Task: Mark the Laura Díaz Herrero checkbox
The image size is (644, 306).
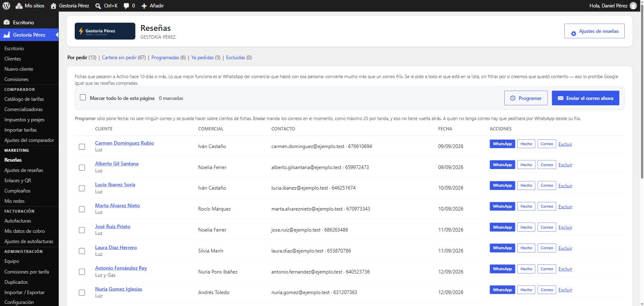Action: (82, 251)
